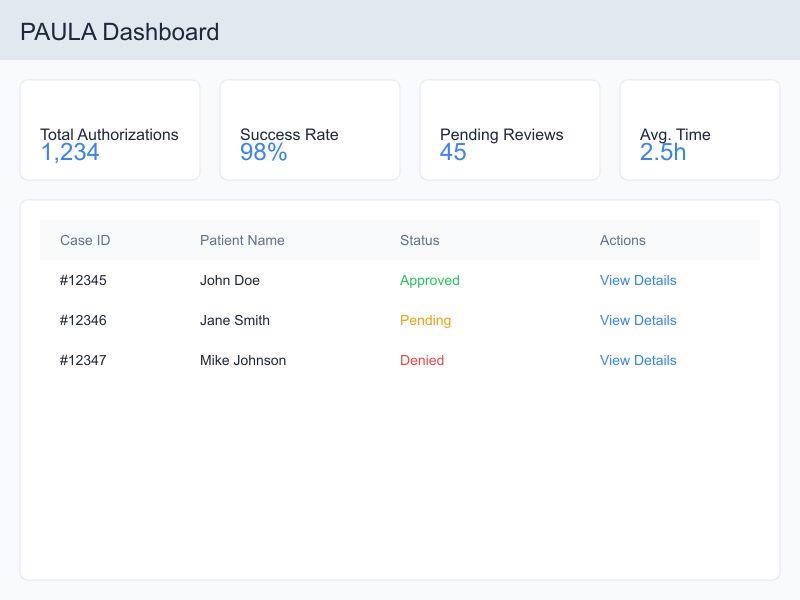Click the Approved status text

point(430,281)
